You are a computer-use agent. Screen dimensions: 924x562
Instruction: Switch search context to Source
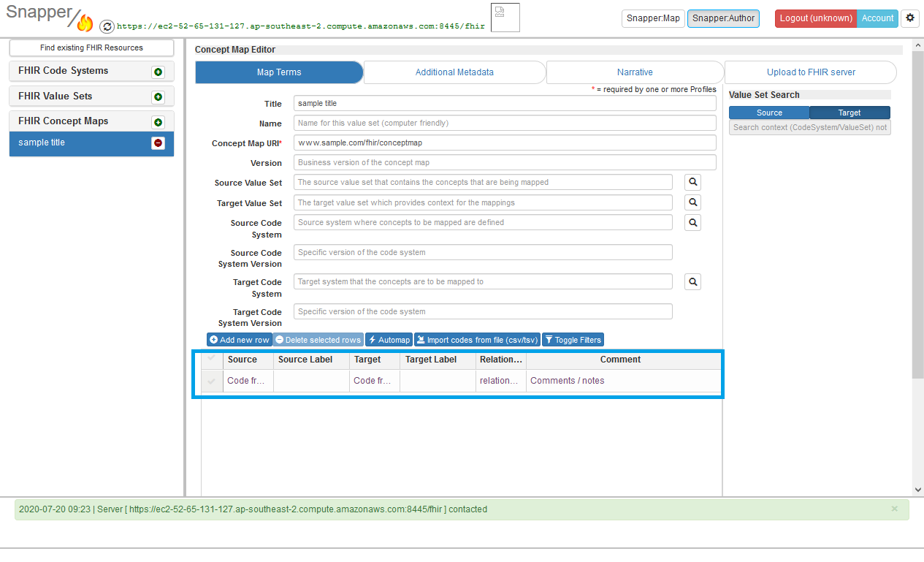click(x=769, y=113)
